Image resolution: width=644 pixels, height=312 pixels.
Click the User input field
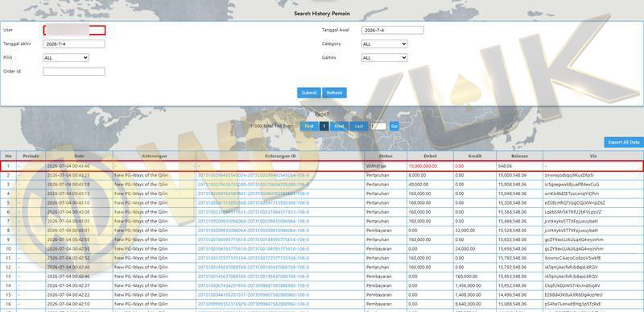coord(74,30)
